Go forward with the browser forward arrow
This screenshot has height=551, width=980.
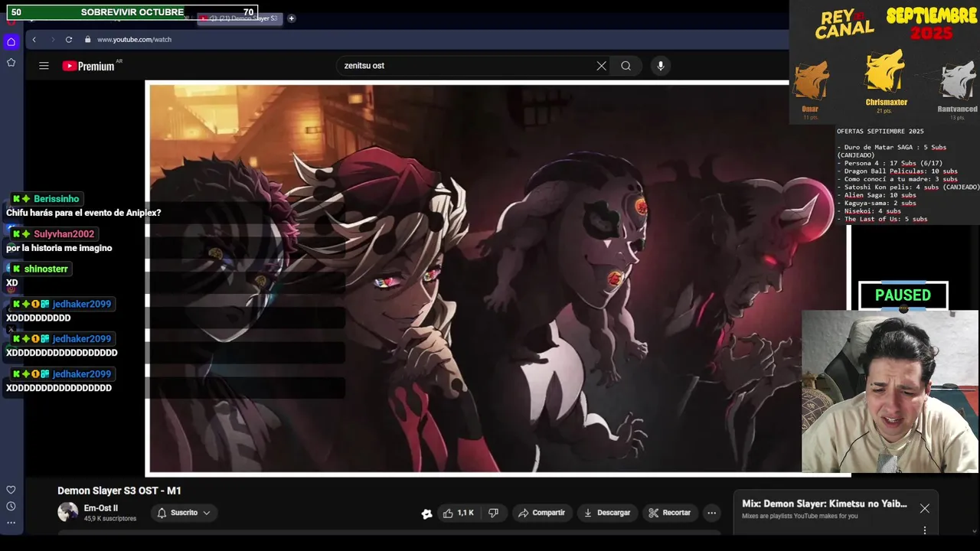coord(52,39)
